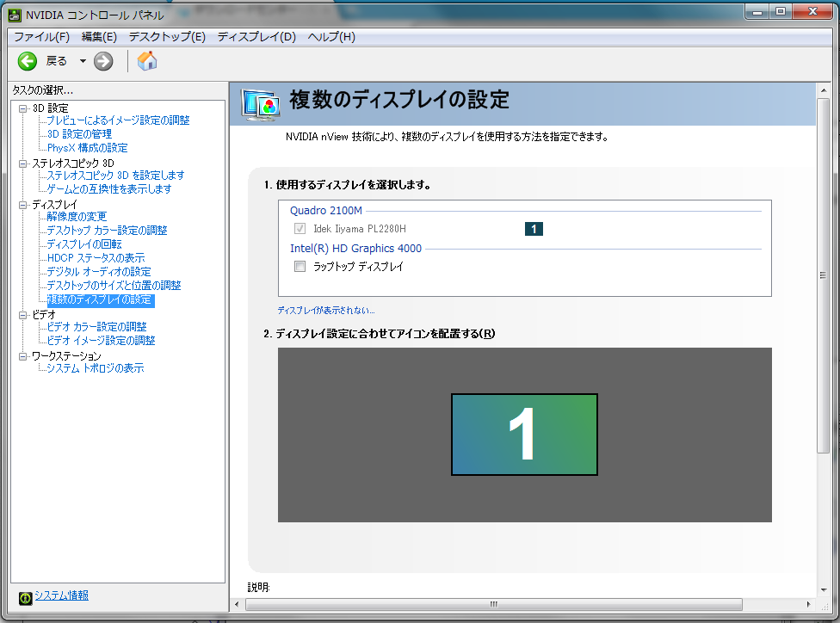Select the large display 1 monitor thumbnail

(x=524, y=435)
